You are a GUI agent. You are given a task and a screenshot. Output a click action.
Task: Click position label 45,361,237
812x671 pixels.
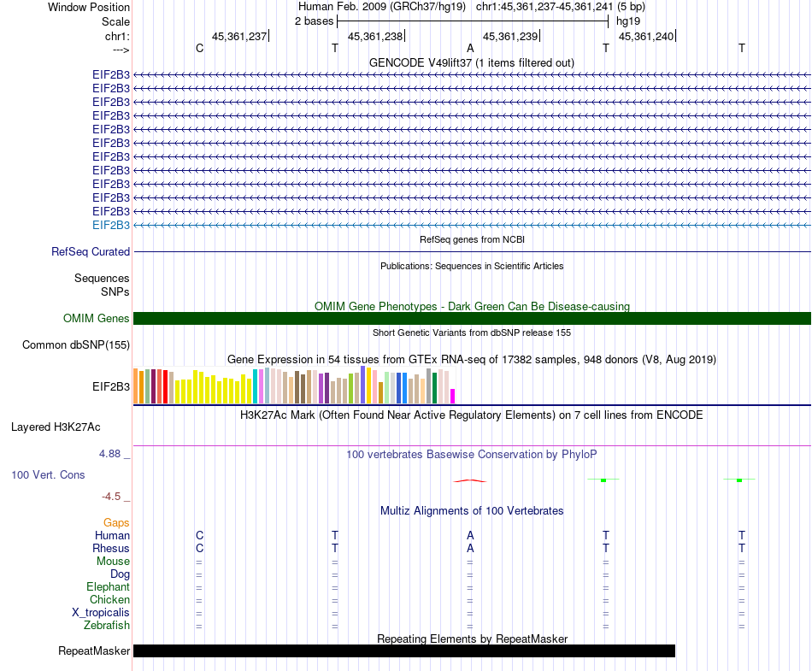click(239, 36)
